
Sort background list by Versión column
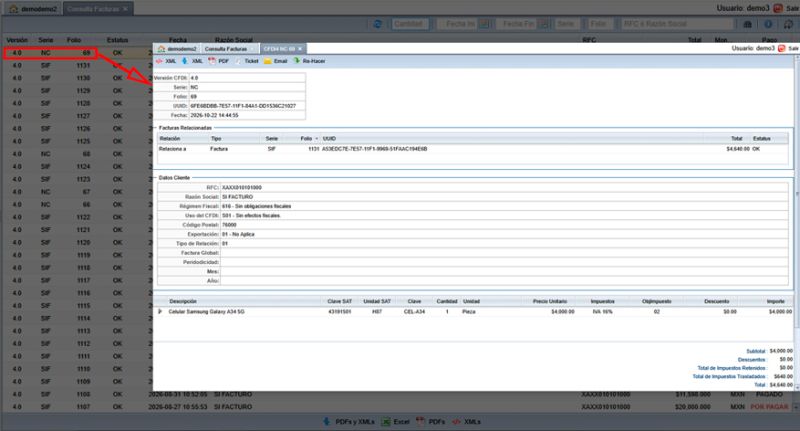coord(17,40)
